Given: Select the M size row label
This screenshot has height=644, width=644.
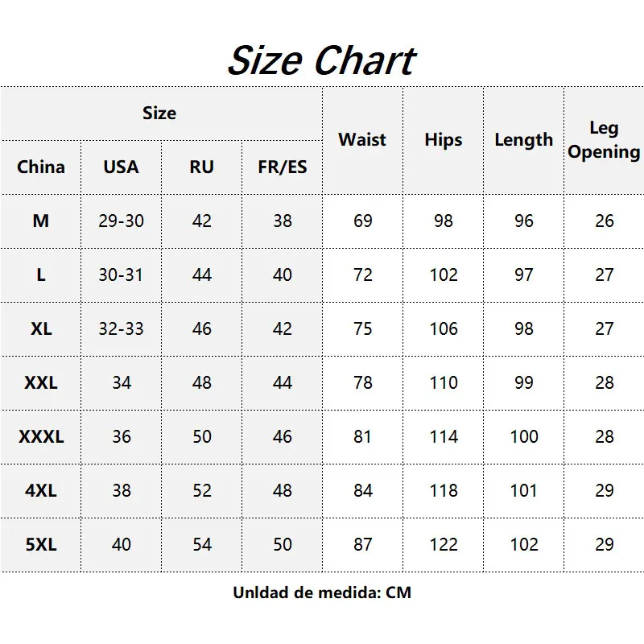Looking at the screenshot, I should click(41, 221).
